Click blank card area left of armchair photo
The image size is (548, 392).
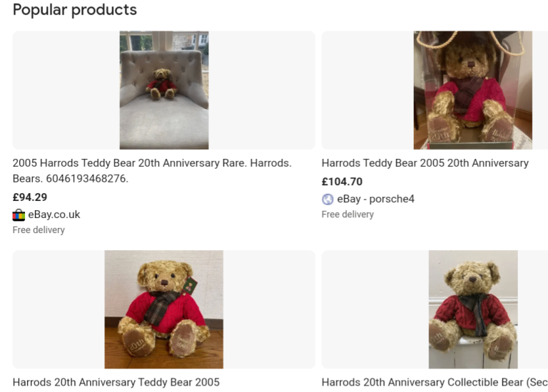66,90
